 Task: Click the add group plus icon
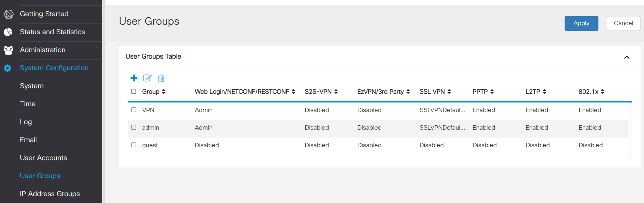pos(134,78)
